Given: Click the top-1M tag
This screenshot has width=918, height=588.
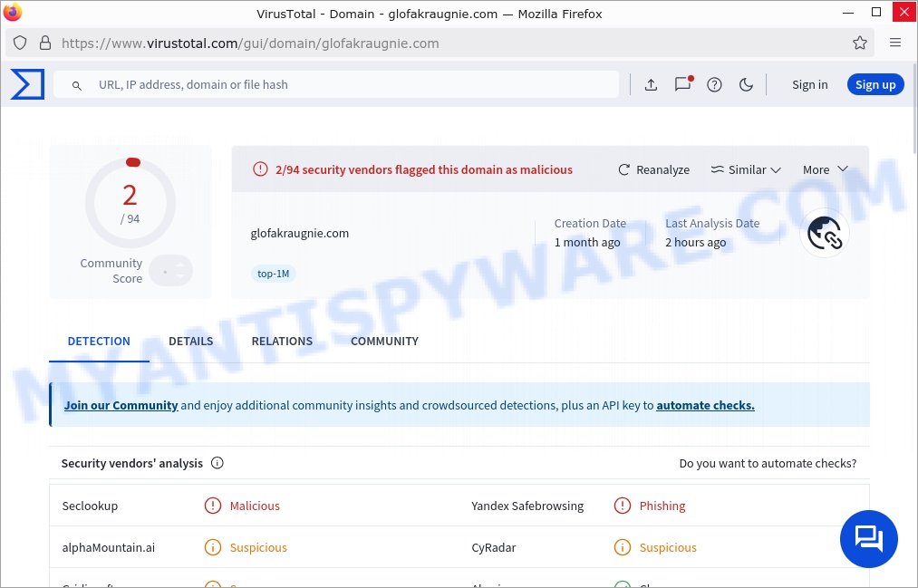Looking at the screenshot, I should pos(274,274).
